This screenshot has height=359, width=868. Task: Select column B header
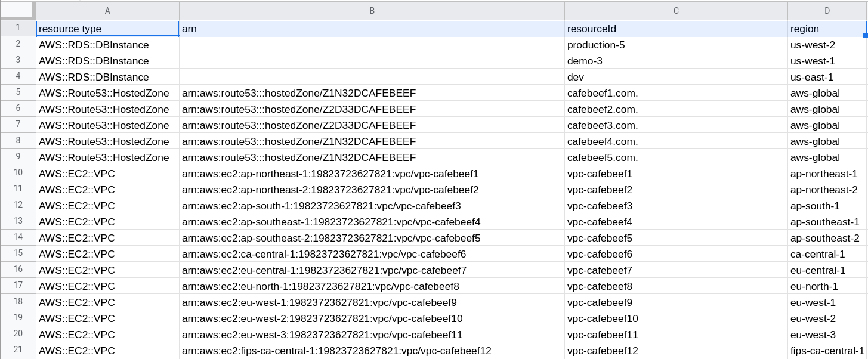(372, 11)
